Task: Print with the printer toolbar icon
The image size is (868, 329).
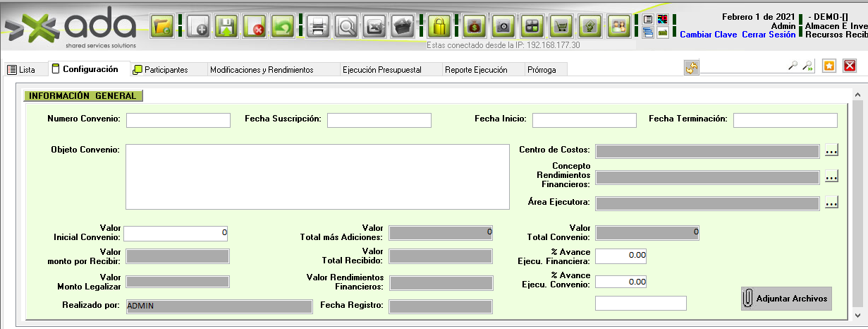Action: click(x=319, y=27)
